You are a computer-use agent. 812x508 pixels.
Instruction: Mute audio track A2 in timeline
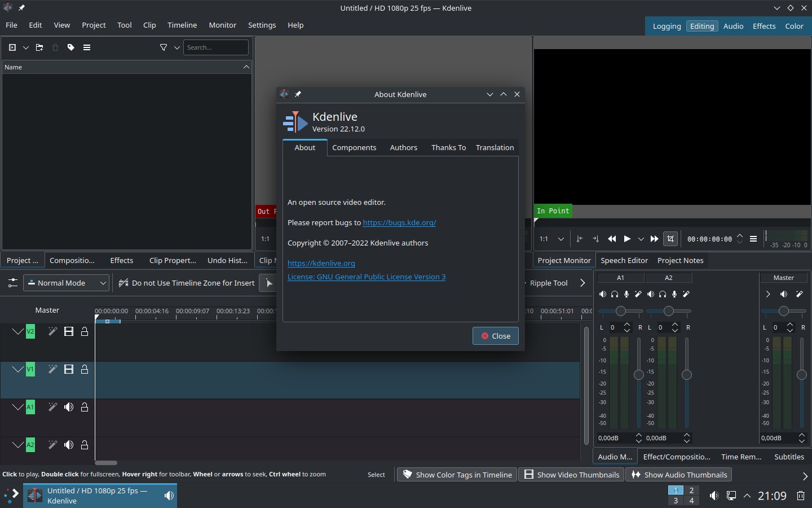click(x=69, y=445)
